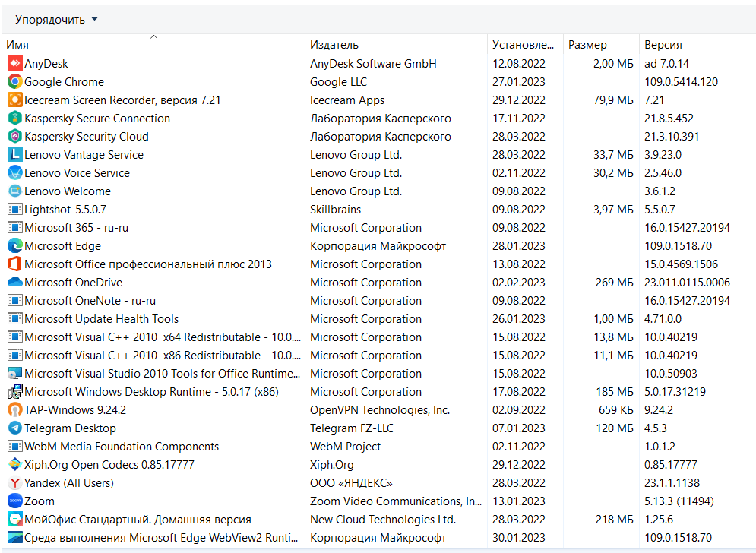The height and width of the screenshot is (553, 756).
Task: Click the Microsoft OneDrive cloud icon
Action: click(15, 282)
